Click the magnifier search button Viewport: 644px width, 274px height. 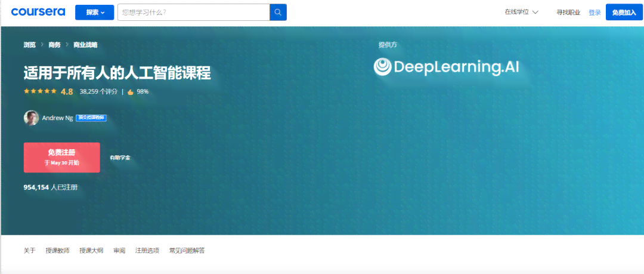[x=278, y=13]
